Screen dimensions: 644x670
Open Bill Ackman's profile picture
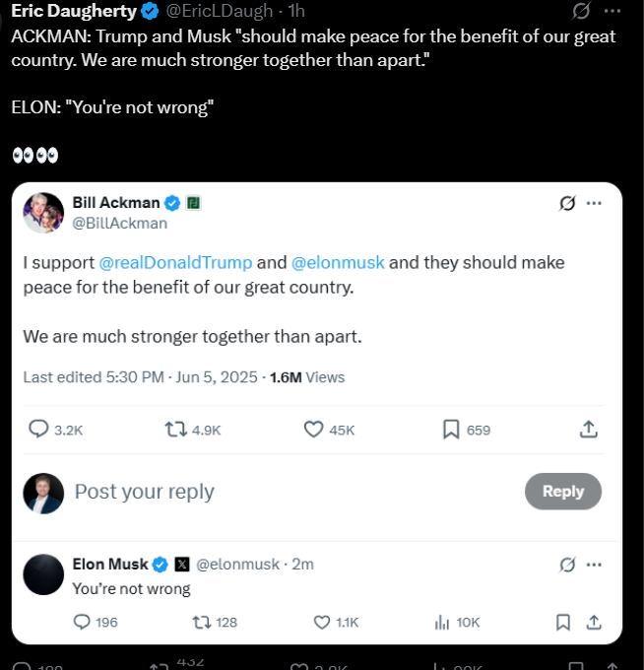[43, 212]
